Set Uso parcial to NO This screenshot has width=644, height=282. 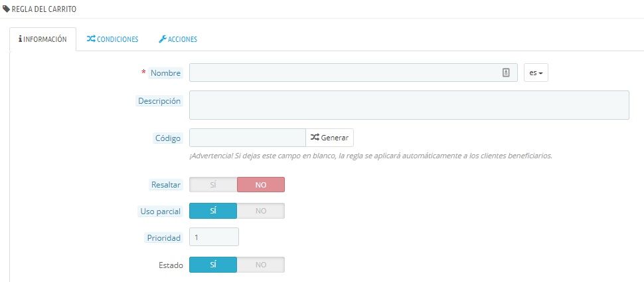coord(261,211)
